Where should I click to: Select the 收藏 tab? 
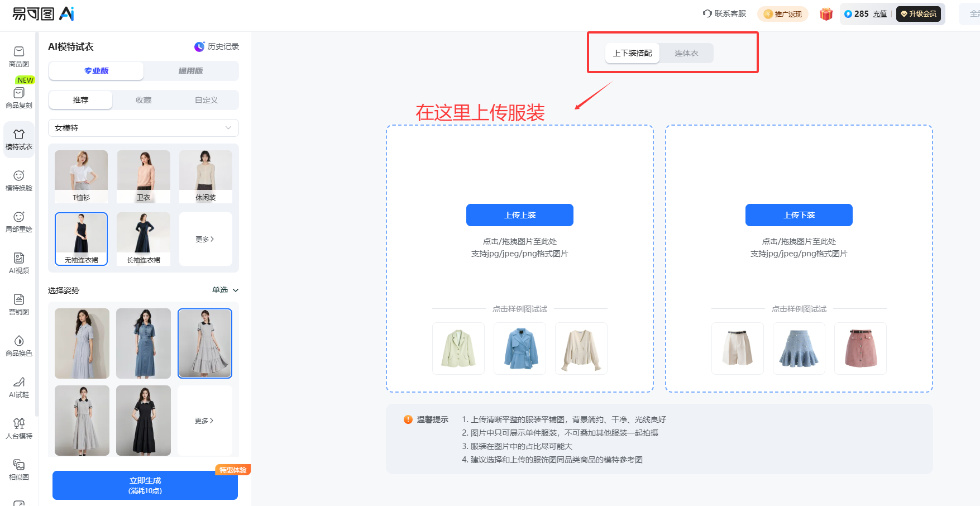(144, 100)
